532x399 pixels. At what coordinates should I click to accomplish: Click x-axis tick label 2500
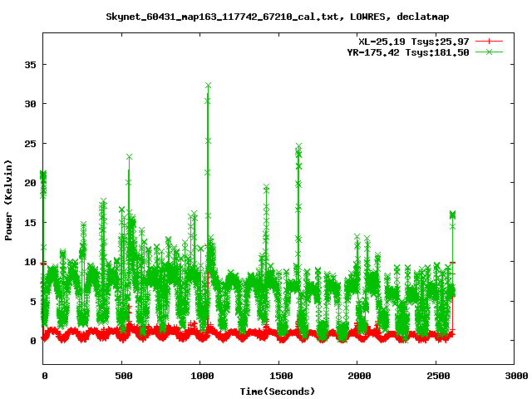coord(438,376)
